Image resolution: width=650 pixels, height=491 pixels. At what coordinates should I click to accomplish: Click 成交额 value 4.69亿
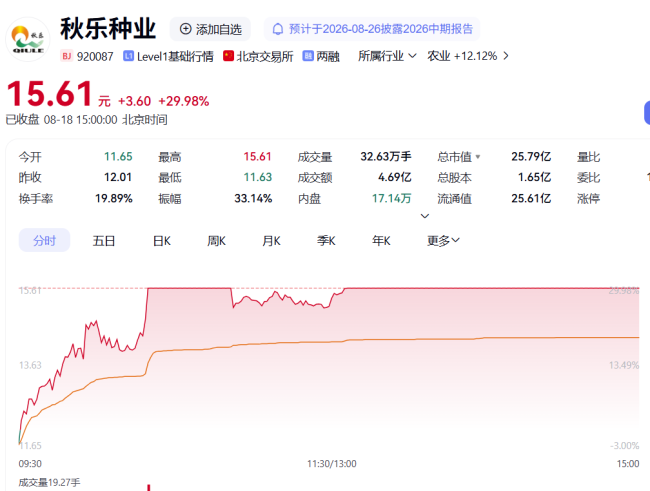395,177
